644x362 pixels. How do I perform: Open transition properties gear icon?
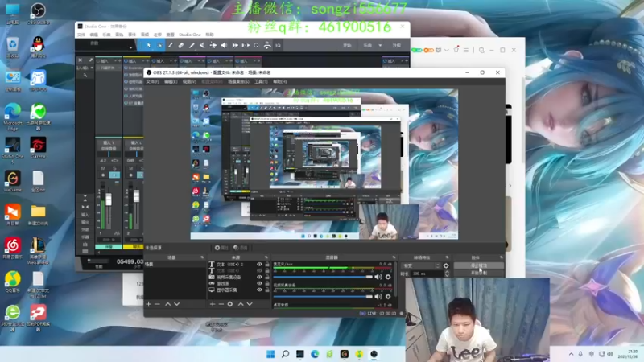pyautogui.click(x=446, y=266)
